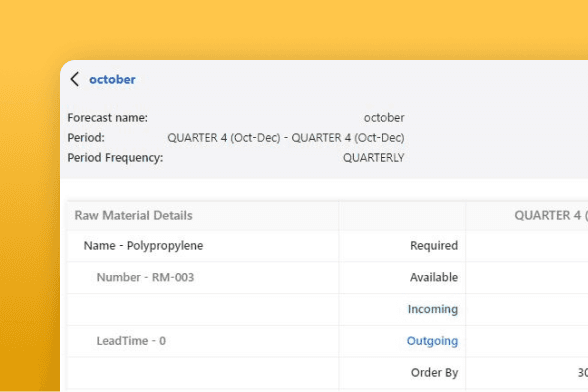
Task: Click the Forecast name label
Action: click(x=108, y=118)
